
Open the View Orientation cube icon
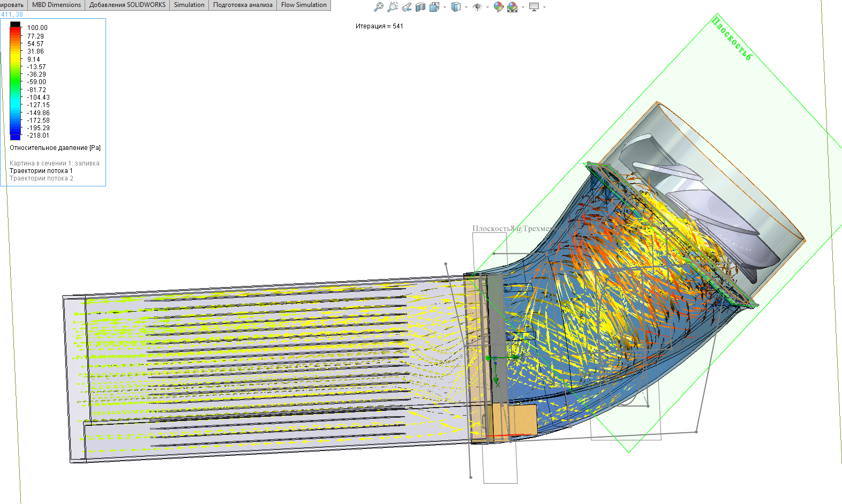click(x=434, y=7)
